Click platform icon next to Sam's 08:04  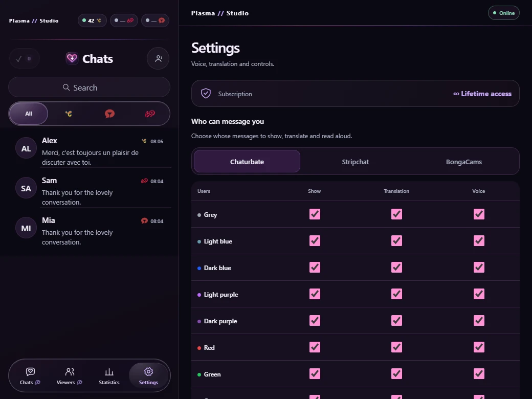144,181
